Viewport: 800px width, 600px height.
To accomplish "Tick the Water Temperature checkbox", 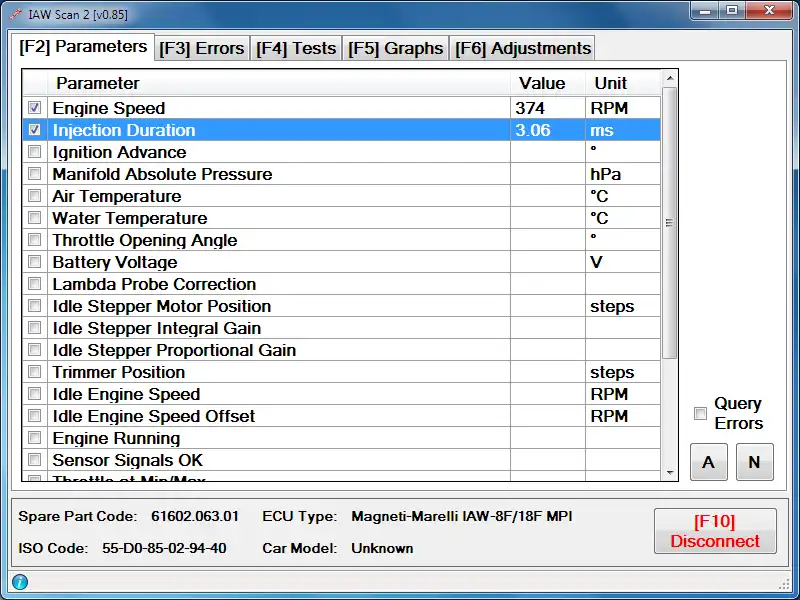I will (35, 218).
